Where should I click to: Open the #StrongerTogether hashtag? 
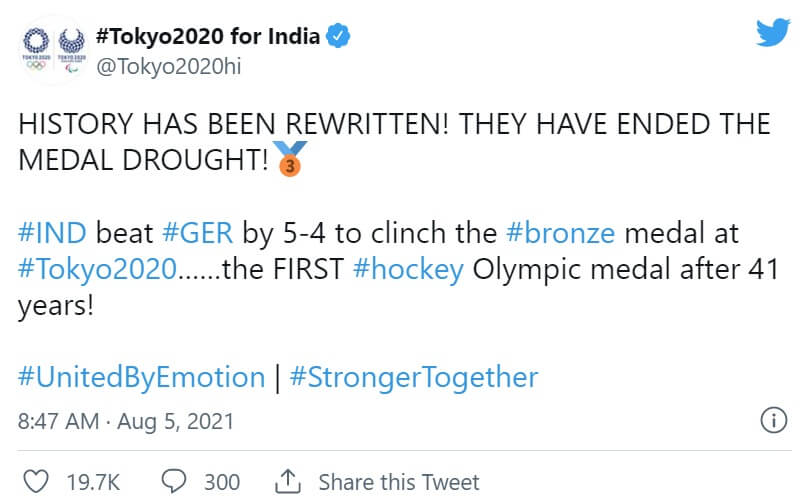pos(413,377)
